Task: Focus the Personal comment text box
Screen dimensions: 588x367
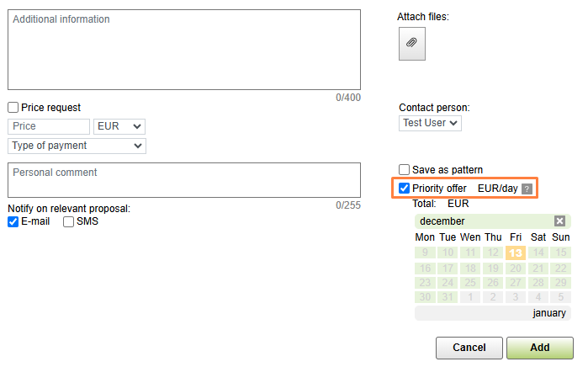Action: pyautogui.click(x=184, y=180)
